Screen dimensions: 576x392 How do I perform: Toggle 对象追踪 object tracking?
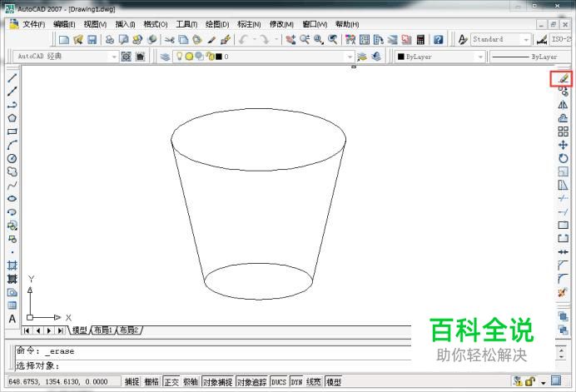point(251,382)
